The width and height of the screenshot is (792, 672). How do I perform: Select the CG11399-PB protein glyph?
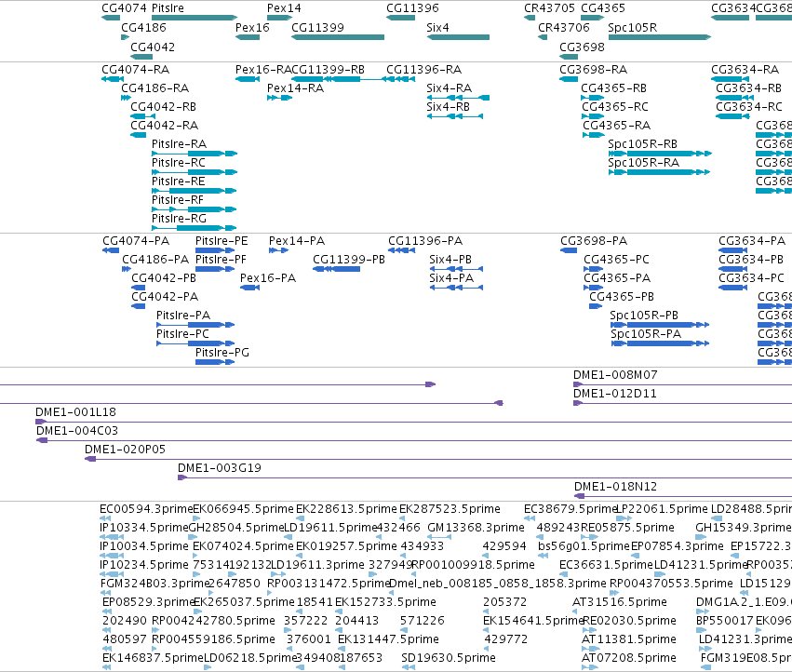(x=336, y=269)
